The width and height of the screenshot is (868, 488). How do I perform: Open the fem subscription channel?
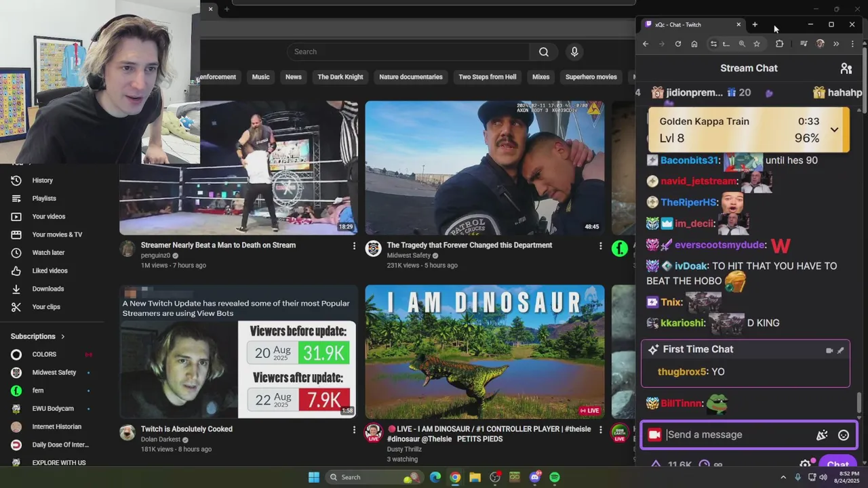tap(38, 391)
